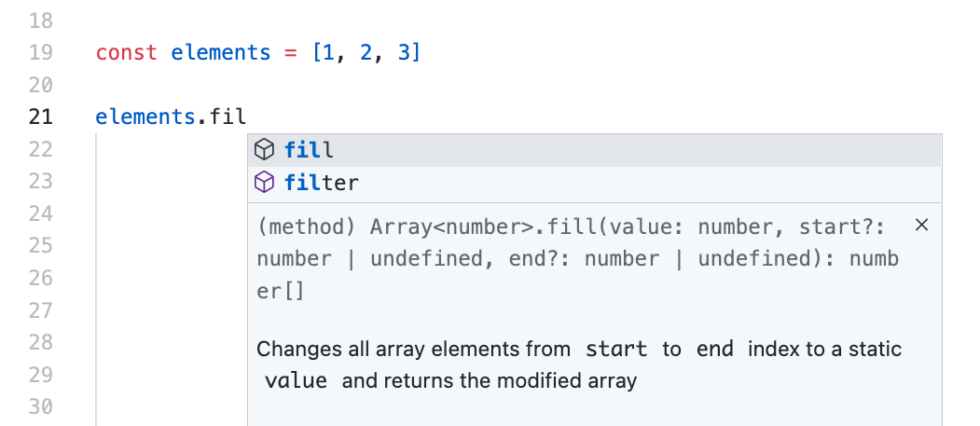Choose the filter autocomplete suggestion
The width and height of the screenshot is (980, 426).
coord(594,183)
